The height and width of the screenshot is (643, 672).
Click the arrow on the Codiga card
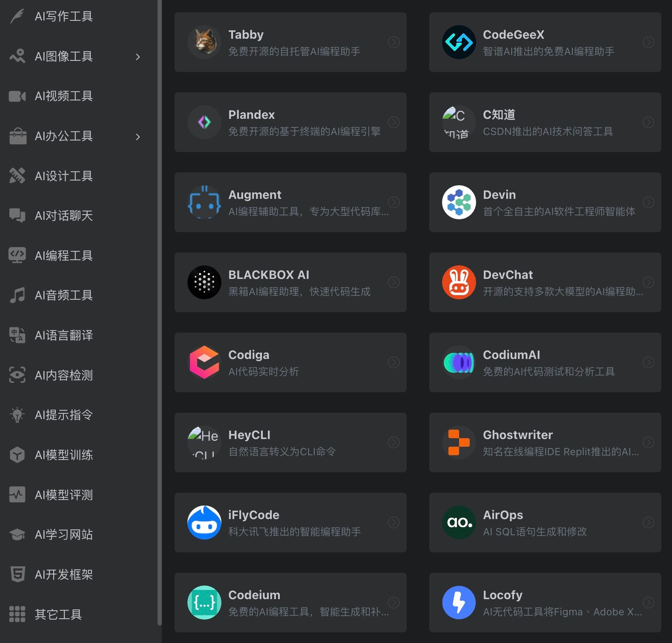click(394, 362)
